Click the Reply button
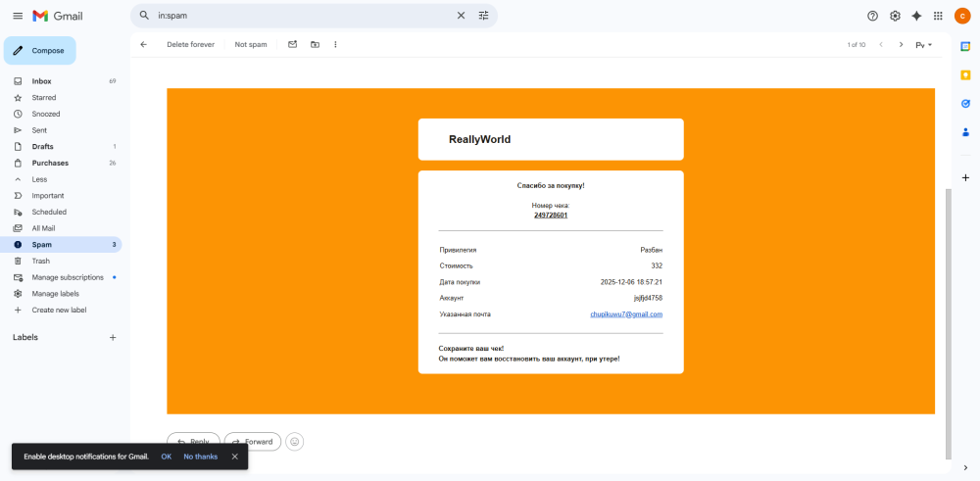 [x=193, y=442]
